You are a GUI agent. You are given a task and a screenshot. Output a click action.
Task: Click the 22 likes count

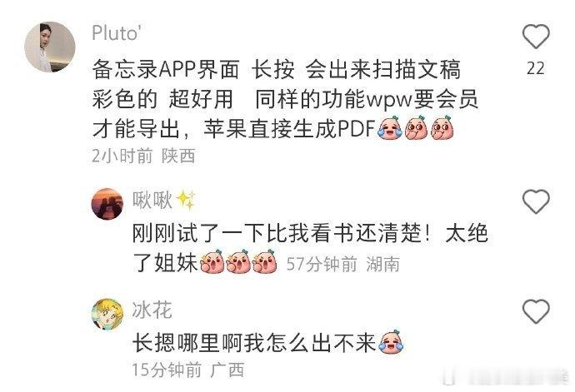point(535,68)
